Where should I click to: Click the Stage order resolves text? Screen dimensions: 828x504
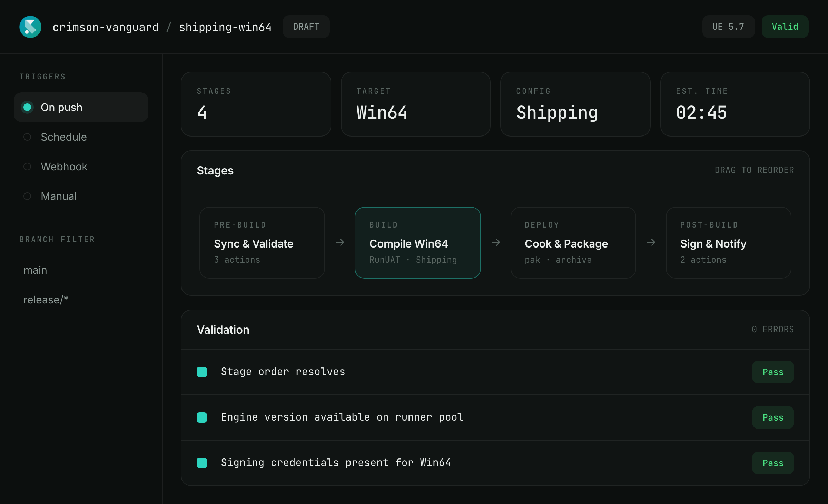[283, 372]
